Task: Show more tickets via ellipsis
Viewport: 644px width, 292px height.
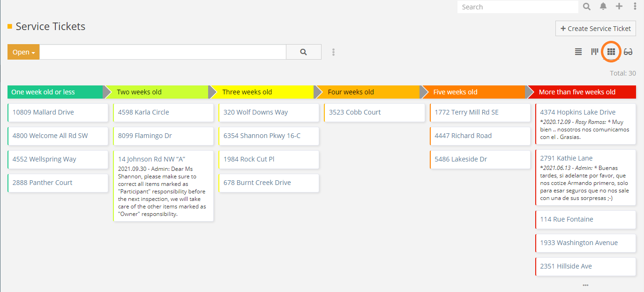Action: click(585, 285)
